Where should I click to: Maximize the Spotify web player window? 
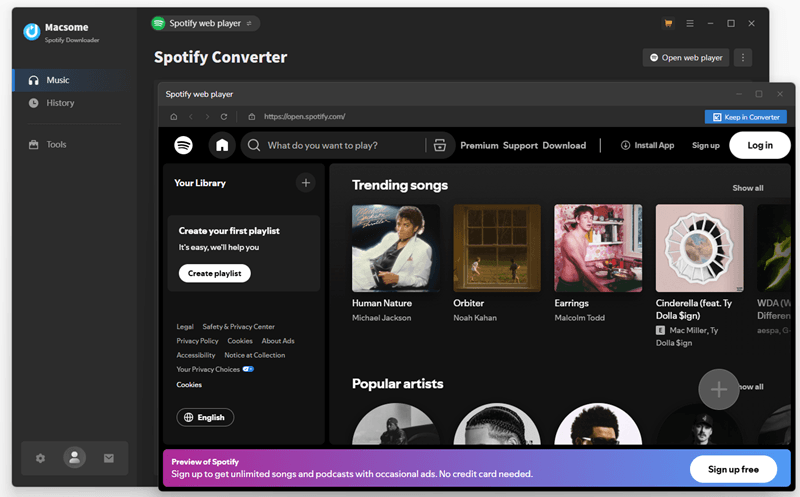(759, 94)
